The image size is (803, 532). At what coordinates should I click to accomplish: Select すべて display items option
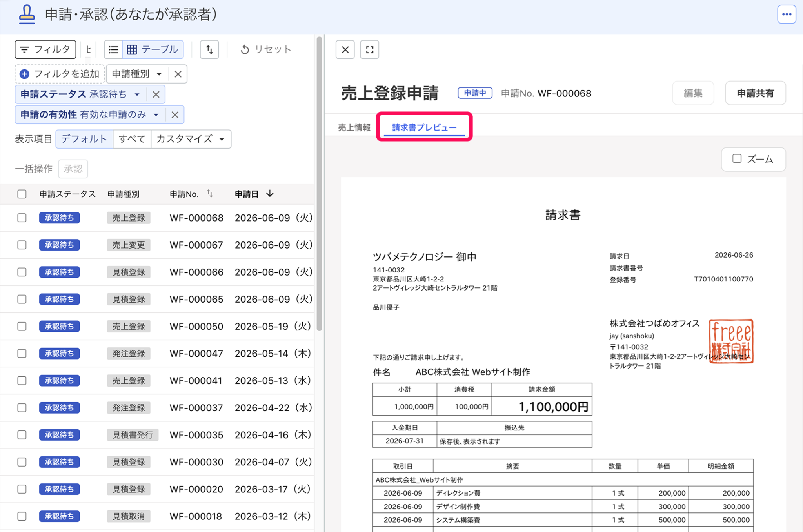point(132,139)
